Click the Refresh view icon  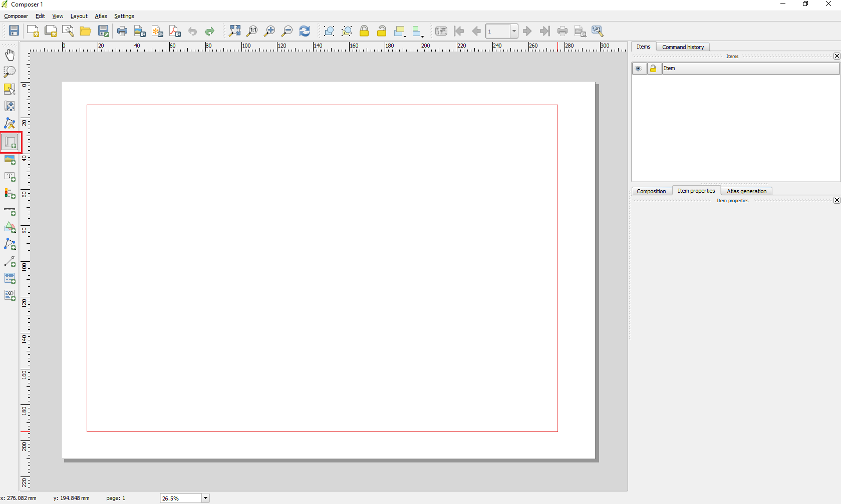pyautogui.click(x=305, y=31)
